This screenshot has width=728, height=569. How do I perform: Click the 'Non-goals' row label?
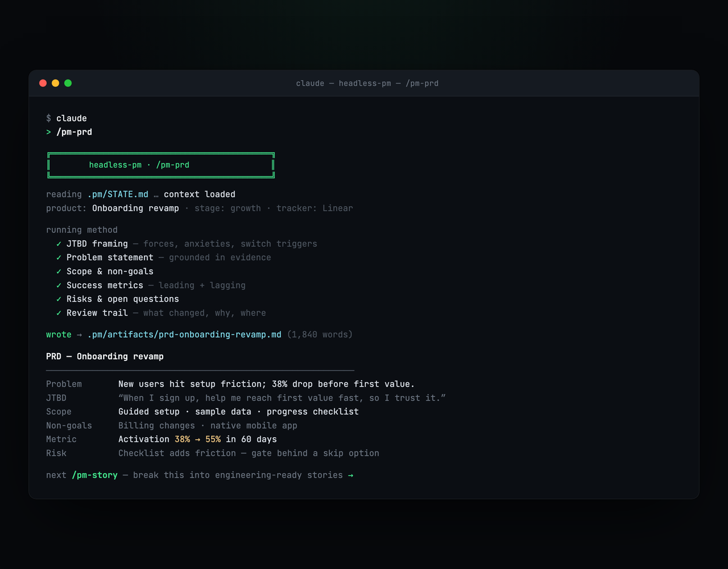[69, 426]
